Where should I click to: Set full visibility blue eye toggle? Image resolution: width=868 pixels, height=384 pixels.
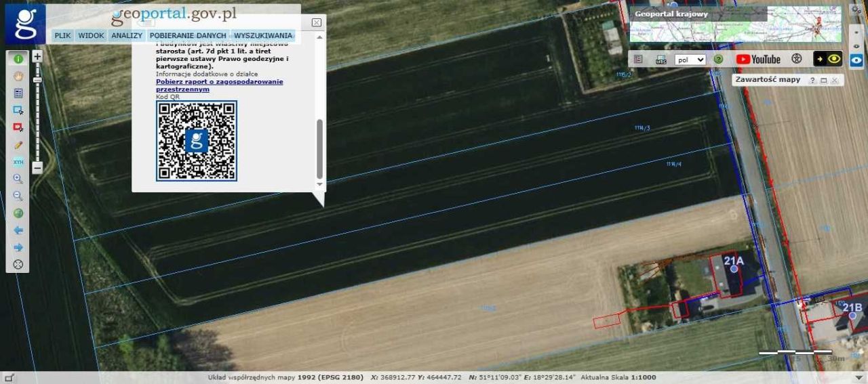[856, 60]
